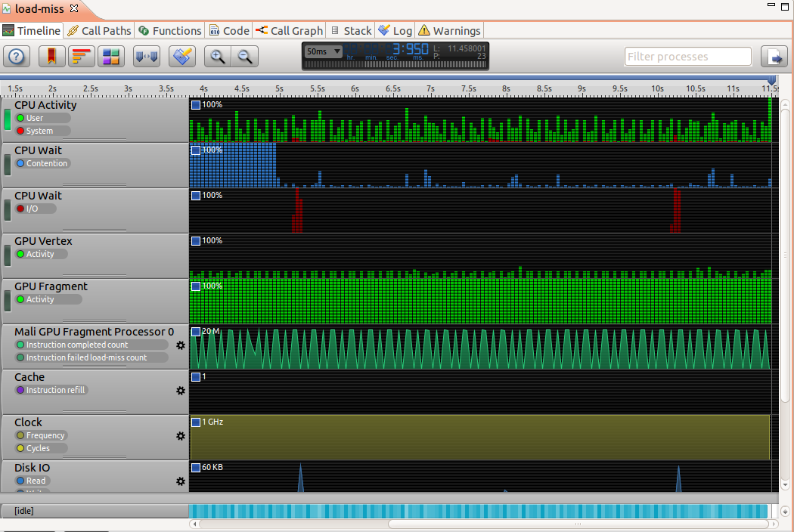Click the export document arrow button
The height and width of the screenshot is (532, 794).
tap(774, 57)
